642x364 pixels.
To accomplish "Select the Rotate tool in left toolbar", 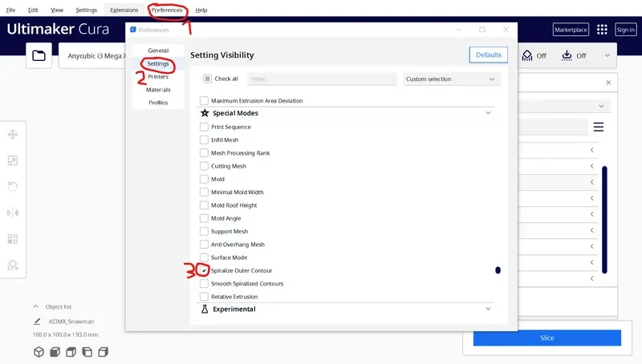I will 13,187.
